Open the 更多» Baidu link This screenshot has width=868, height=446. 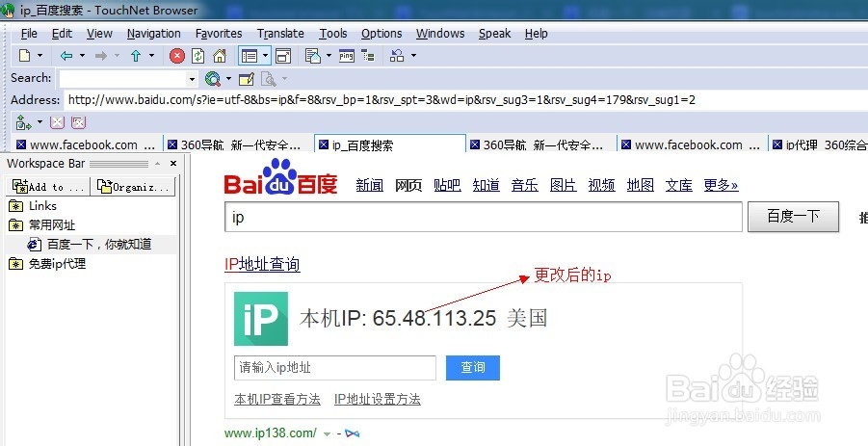(x=721, y=185)
